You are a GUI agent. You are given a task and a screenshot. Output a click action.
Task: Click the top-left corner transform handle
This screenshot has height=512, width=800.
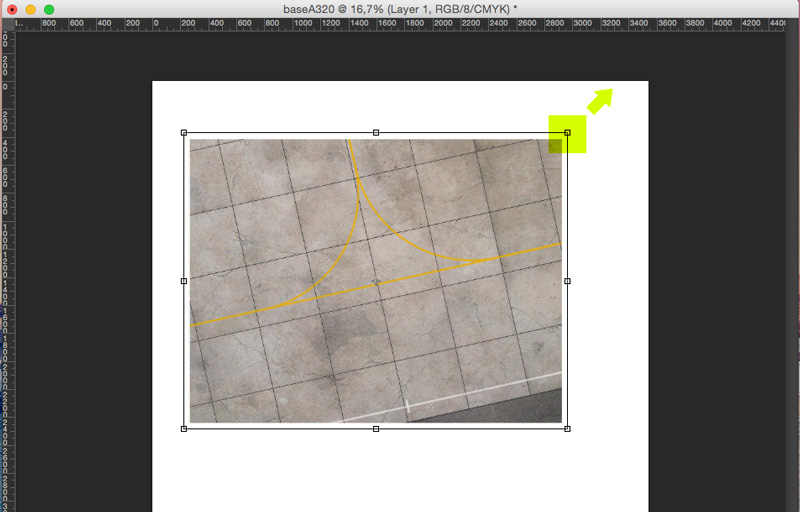tap(184, 133)
